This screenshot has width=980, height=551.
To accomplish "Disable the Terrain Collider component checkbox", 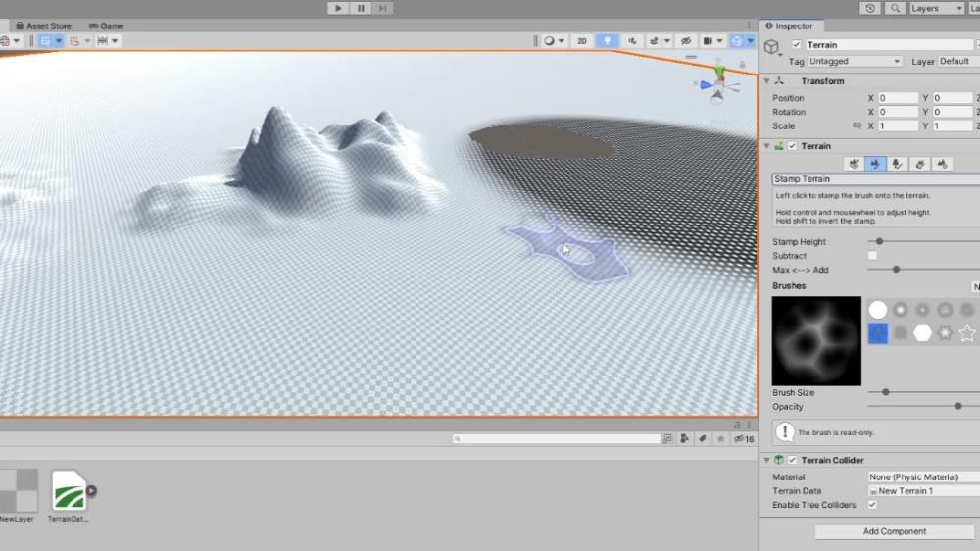I will (x=792, y=460).
